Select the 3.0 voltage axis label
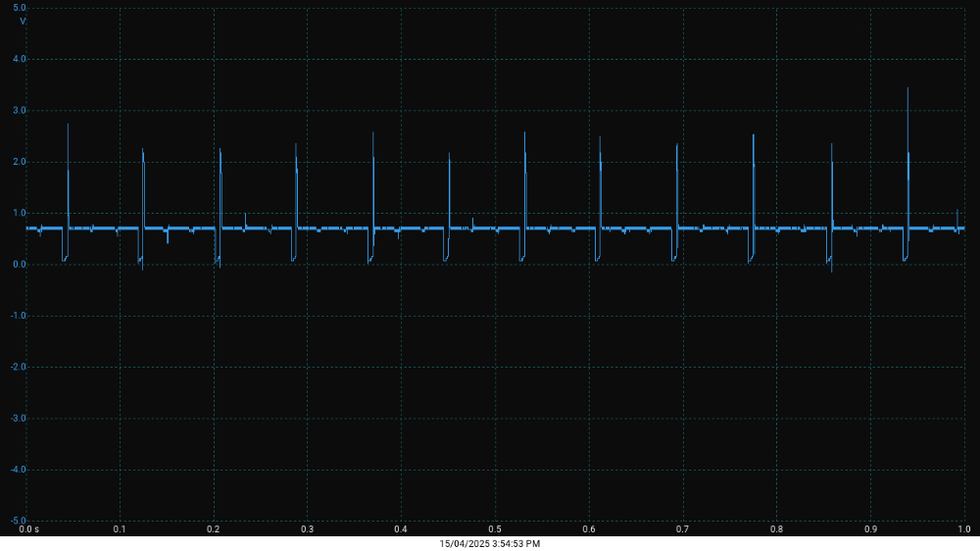The image size is (980, 551). [x=20, y=111]
